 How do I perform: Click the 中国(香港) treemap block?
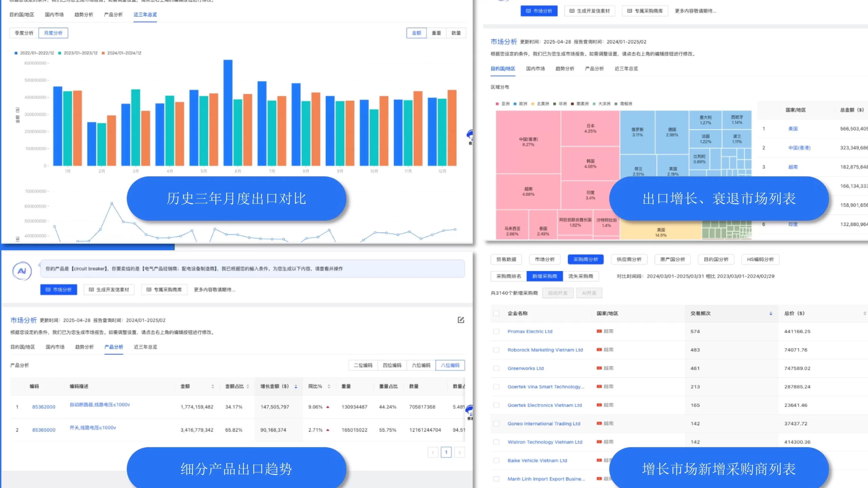tap(528, 142)
